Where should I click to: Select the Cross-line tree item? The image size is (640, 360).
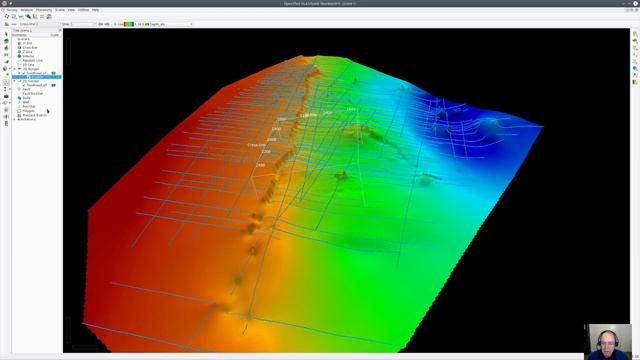[x=30, y=47]
